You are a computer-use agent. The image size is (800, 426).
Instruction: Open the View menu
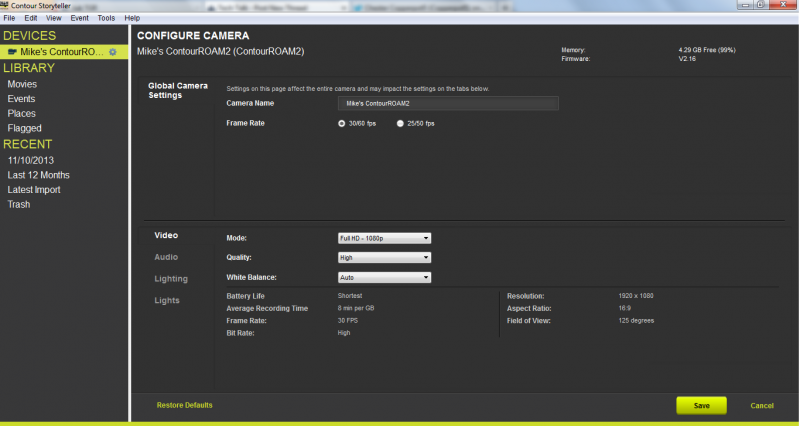coord(54,18)
